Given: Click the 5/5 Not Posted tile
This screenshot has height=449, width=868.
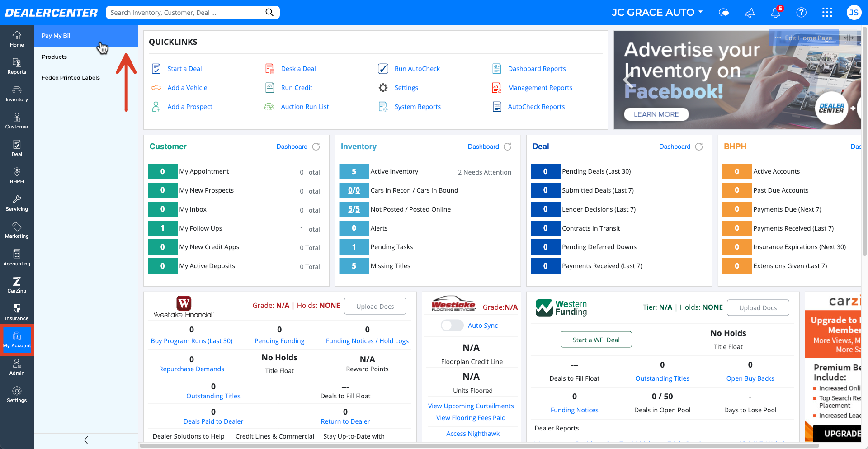Looking at the screenshot, I should click(x=354, y=209).
